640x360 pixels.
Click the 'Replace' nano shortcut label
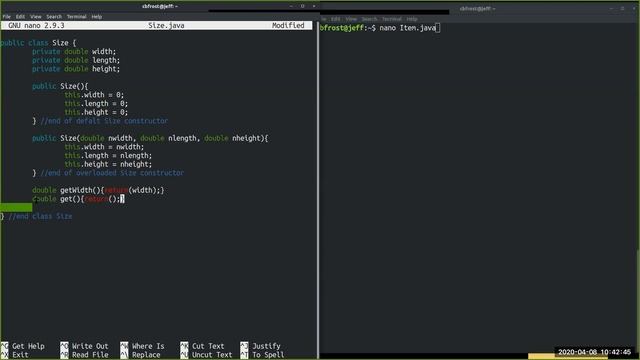(146, 355)
